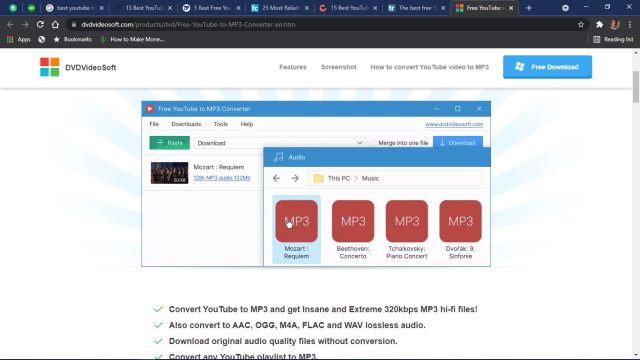Screen dimensions: 640x360
Task: Open the globe bookmark icon
Action: (x=42, y=40)
